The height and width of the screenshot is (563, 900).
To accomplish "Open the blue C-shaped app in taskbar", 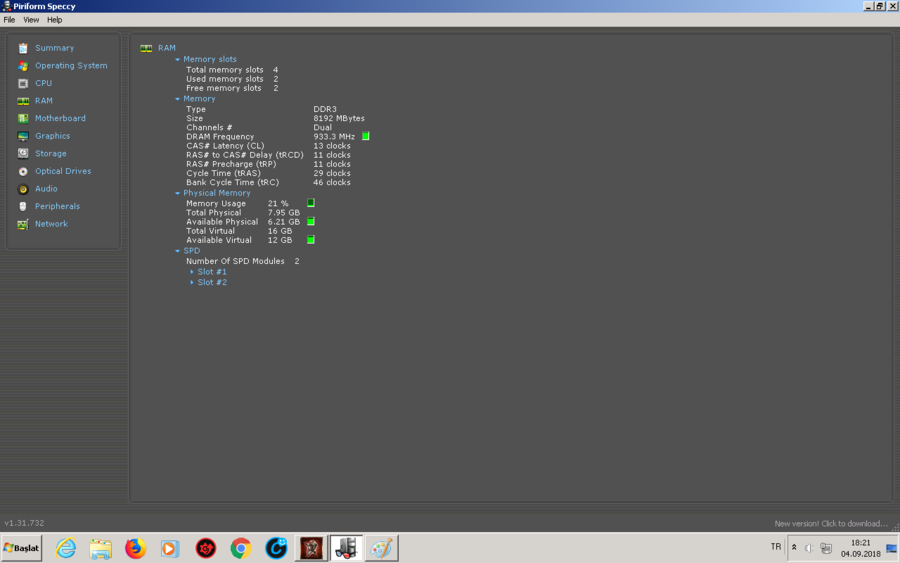I will (x=276, y=548).
